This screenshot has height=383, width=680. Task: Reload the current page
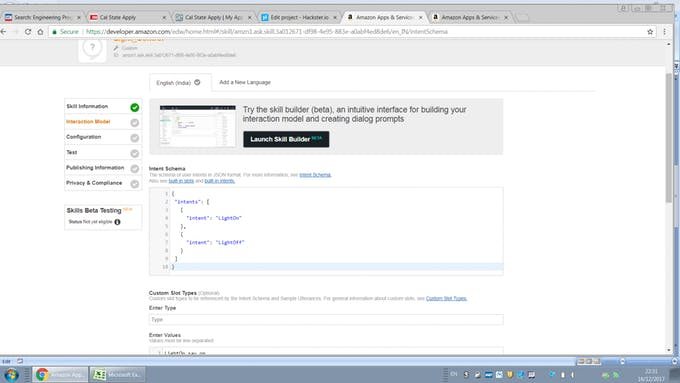click(28, 32)
